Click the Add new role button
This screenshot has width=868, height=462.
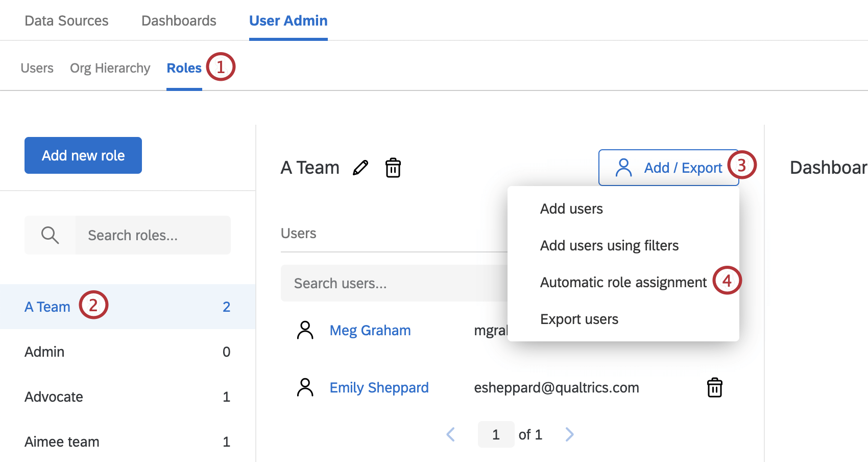point(83,155)
